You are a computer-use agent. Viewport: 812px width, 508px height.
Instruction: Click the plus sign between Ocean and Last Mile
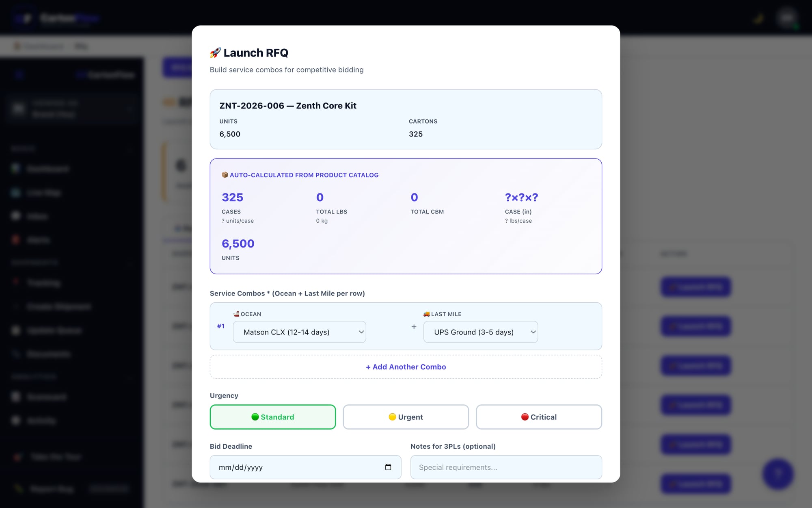click(414, 327)
